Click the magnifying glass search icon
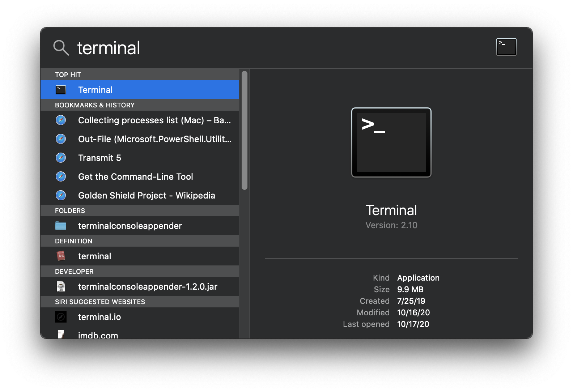This screenshot has width=573, height=392. pyautogui.click(x=61, y=48)
